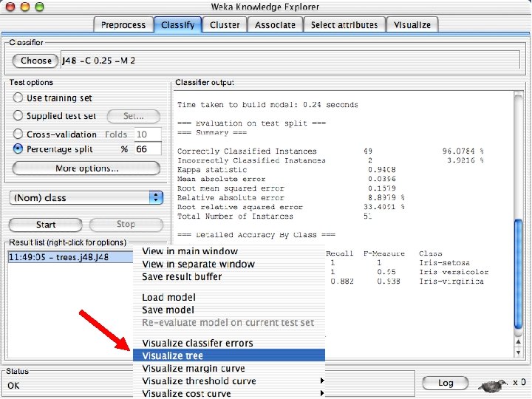The width and height of the screenshot is (532, 399).
Task: Open the Select attributes tab
Action: tap(344, 25)
